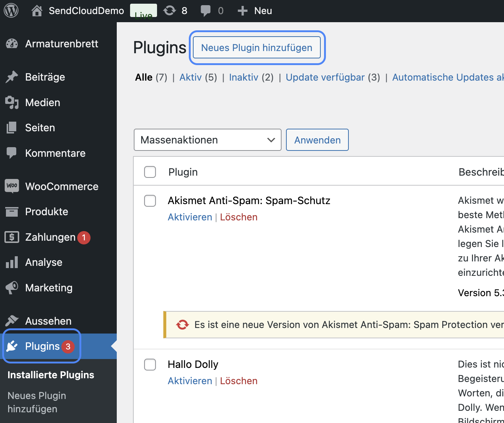Click Aktivieren under Akismet Anti-Spam
Image resolution: width=504 pixels, height=423 pixels.
(x=190, y=217)
